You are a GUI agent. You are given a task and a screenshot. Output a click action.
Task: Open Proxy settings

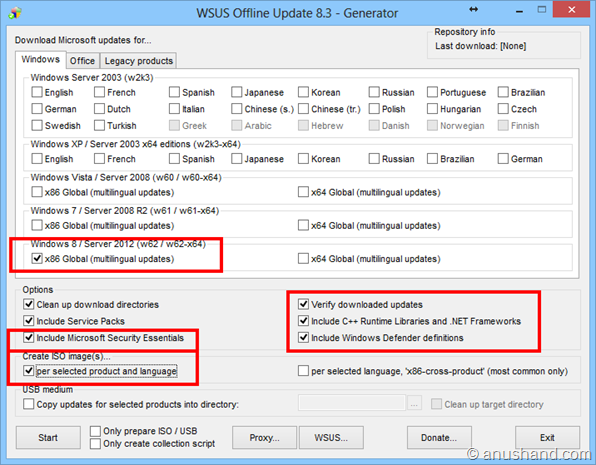[x=265, y=438]
